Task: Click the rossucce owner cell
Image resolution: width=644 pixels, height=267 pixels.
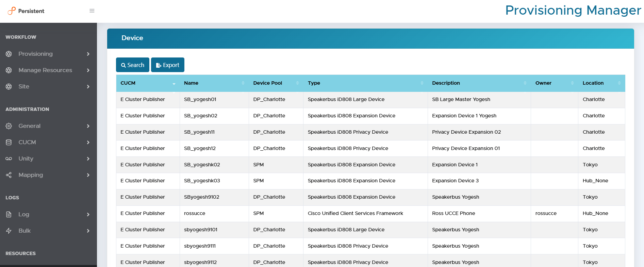Action: 555,213
